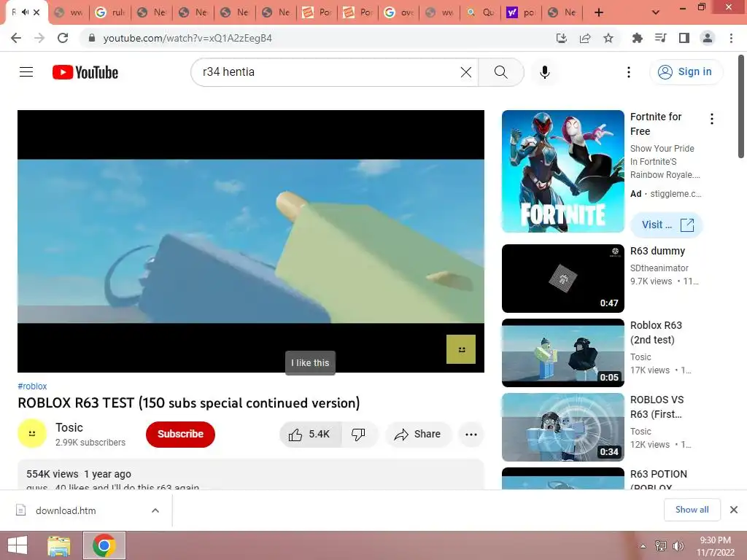
Task: Click the network tray icon
Action: point(661,545)
